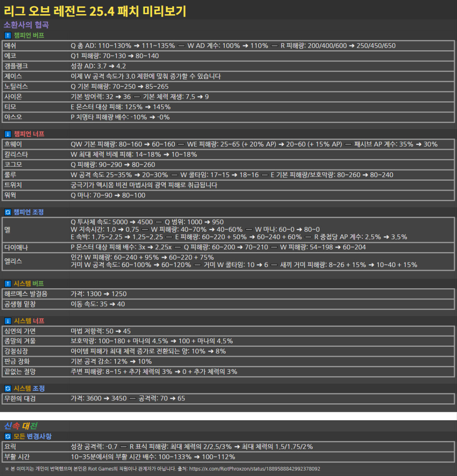
Task: Click the 무한의 대검 item row
Action: pyautogui.click(x=228, y=399)
